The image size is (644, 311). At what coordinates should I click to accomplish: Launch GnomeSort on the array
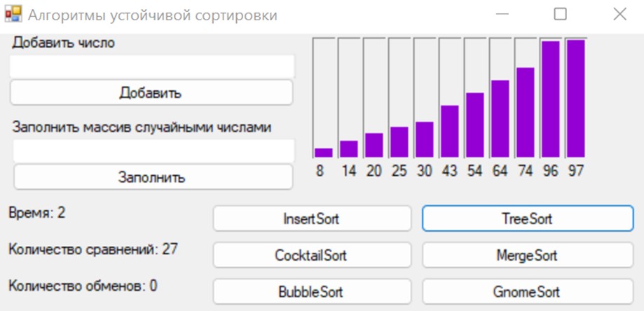[528, 291]
